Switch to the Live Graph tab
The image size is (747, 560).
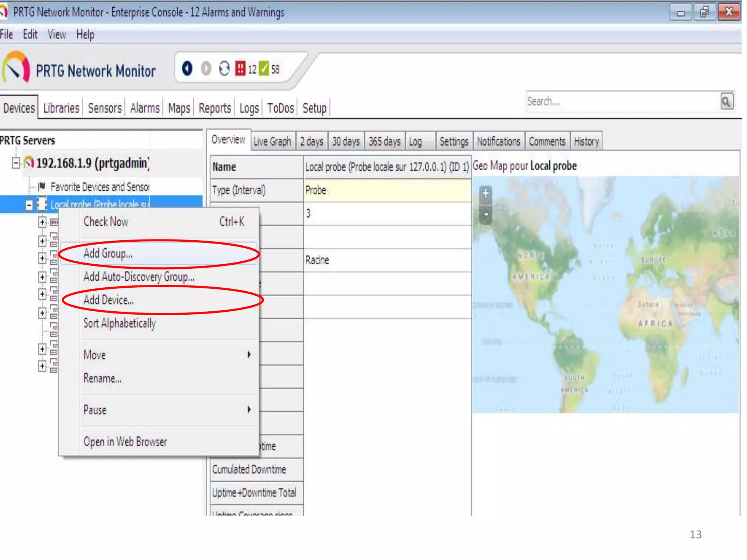pyautogui.click(x=272, y=141)
